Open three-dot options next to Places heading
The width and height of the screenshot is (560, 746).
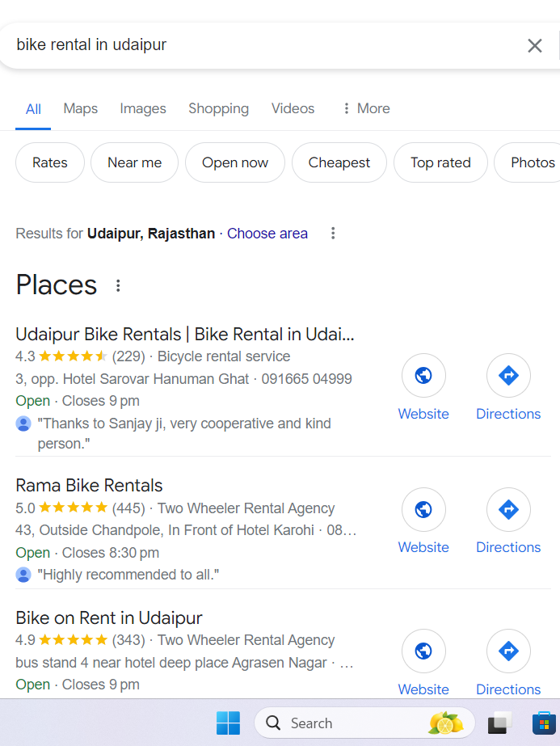click(118, 285)
